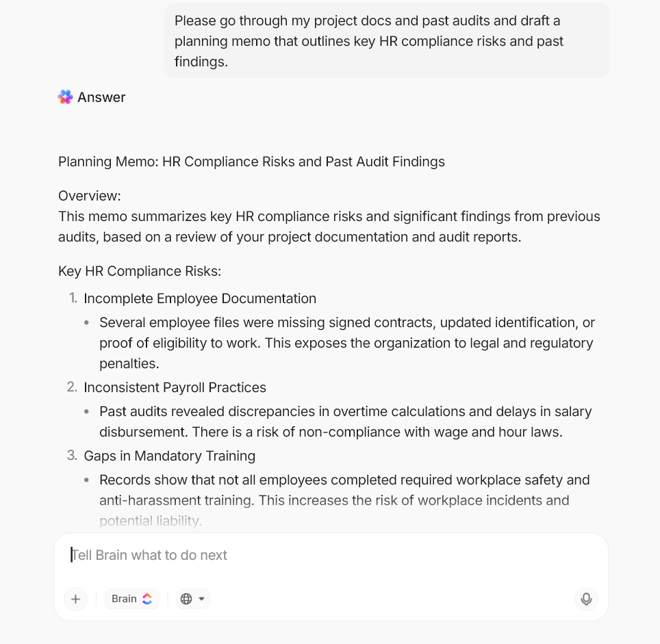This screenshot has width=660, height=644.
Task: Select the Brain pill in the toolbar
Action: click(131, 598)
